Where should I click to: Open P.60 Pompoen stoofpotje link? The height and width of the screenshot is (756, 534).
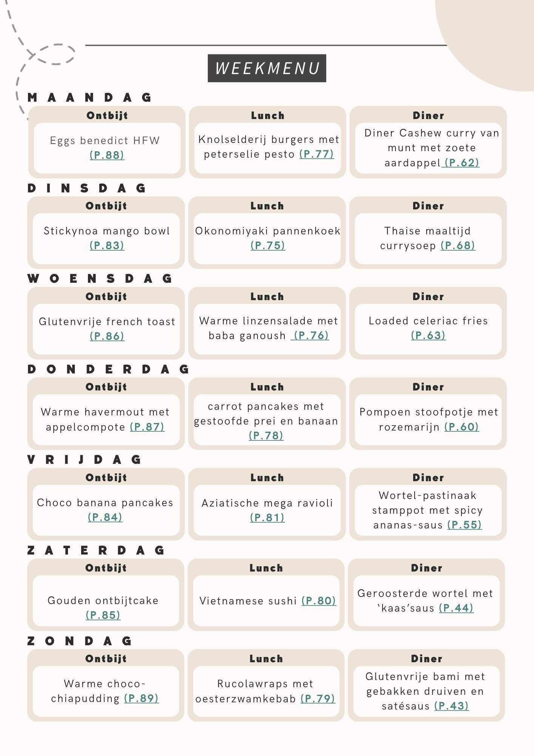[x=461, y=427]
